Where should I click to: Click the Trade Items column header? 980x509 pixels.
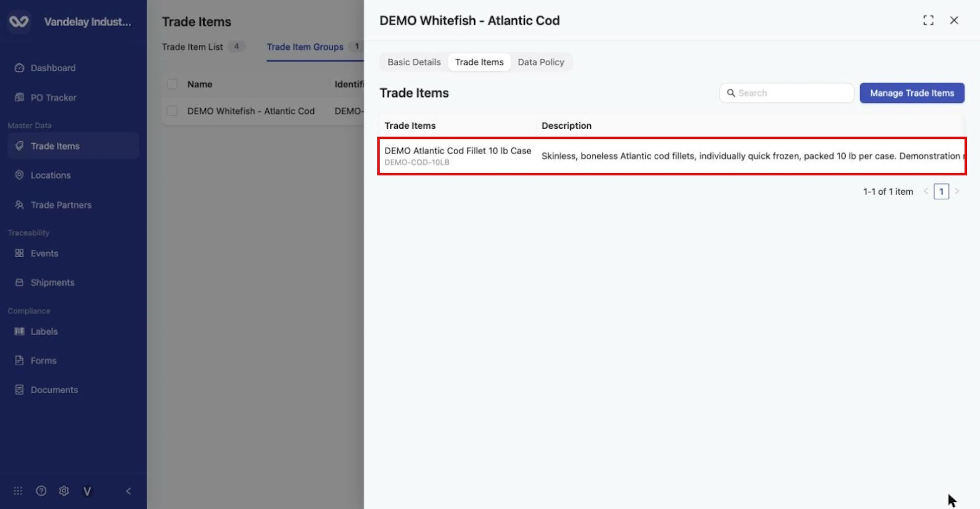pos(410,125)
